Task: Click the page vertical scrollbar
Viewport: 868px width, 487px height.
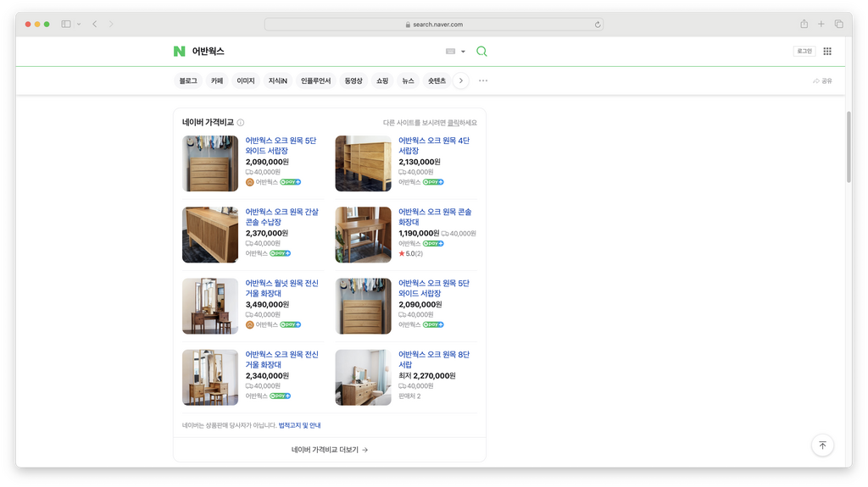Action: pyautogui.click(x=849, y=147)
